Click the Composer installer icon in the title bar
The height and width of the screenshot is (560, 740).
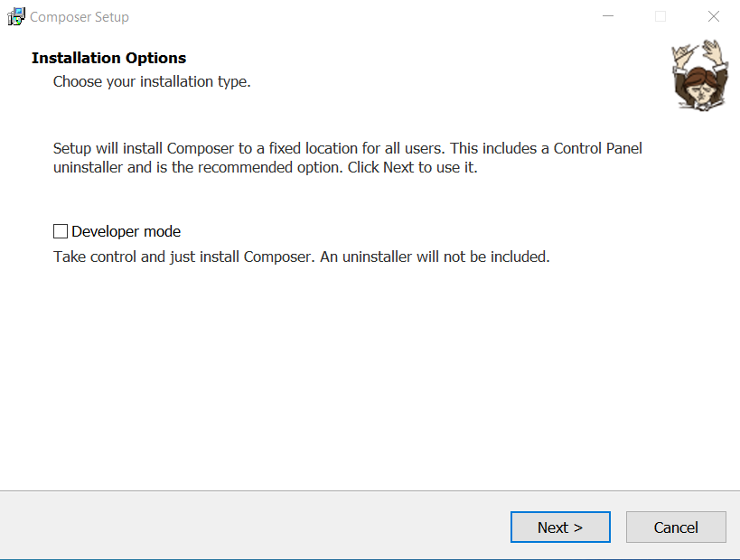click(x=15, y=15)
